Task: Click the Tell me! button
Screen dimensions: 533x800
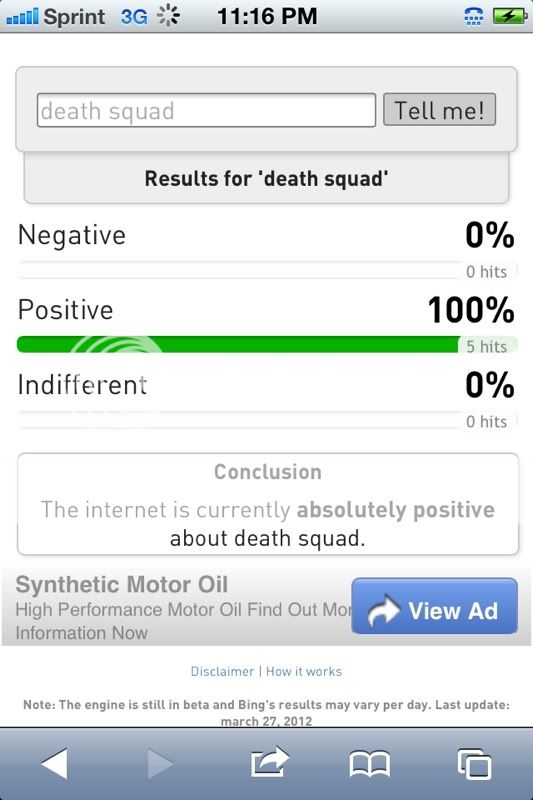Action: [439, 110]
